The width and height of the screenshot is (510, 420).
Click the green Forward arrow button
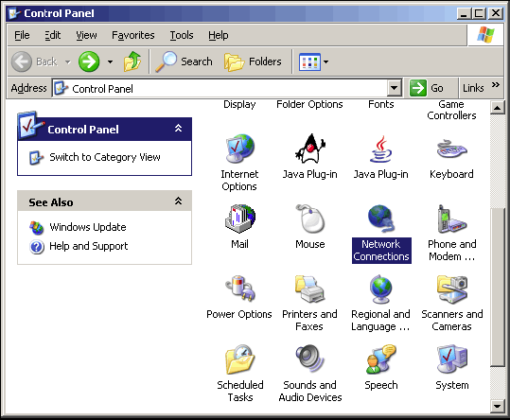pyautogui.click(x=89, y=61)
